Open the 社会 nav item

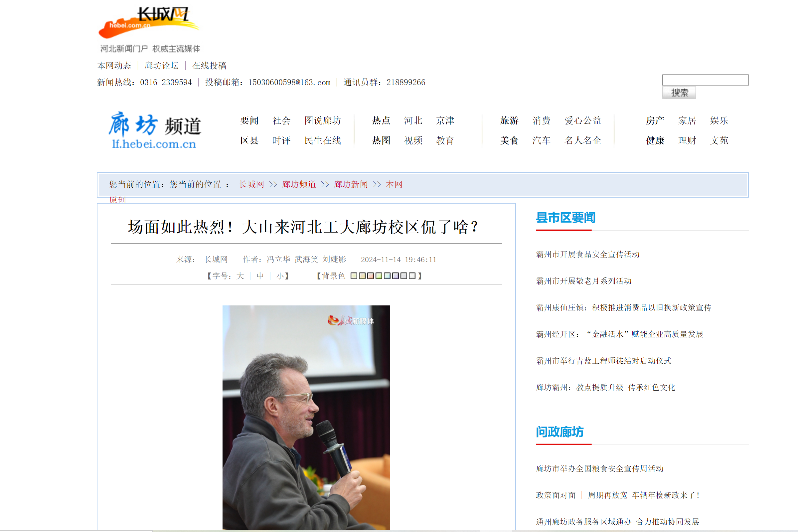click(x=281, y=120)
